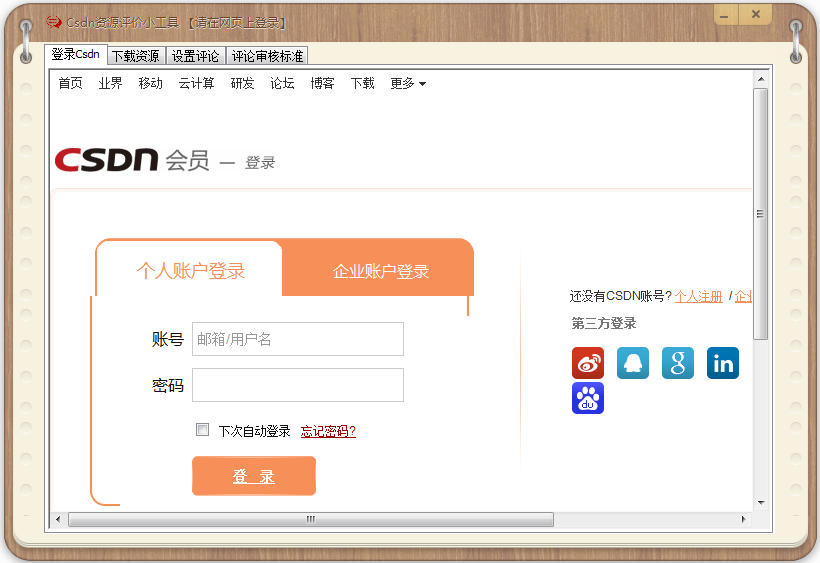Click the 密码 password input field
The image size is (820, 563).
coord(298,385)
